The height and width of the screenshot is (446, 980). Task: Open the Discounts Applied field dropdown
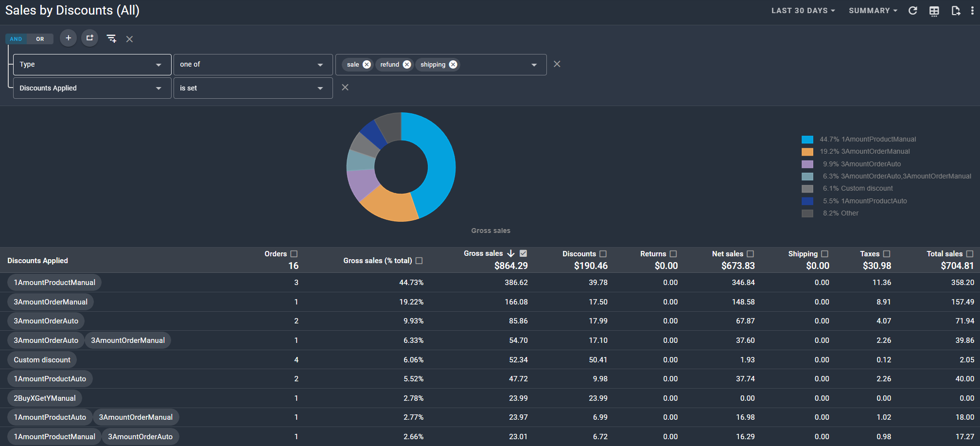tap(92, 88)
